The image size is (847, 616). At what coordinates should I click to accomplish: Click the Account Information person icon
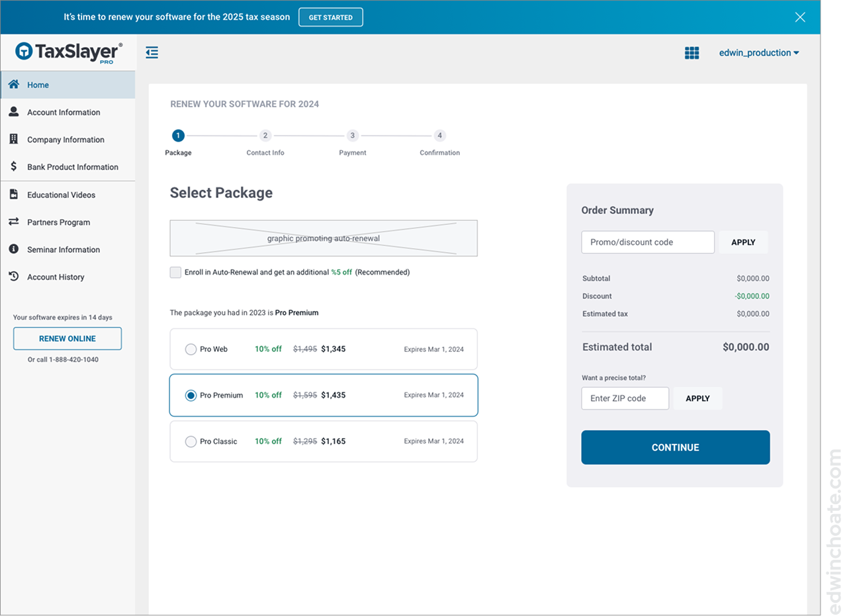tap(13, 112)
